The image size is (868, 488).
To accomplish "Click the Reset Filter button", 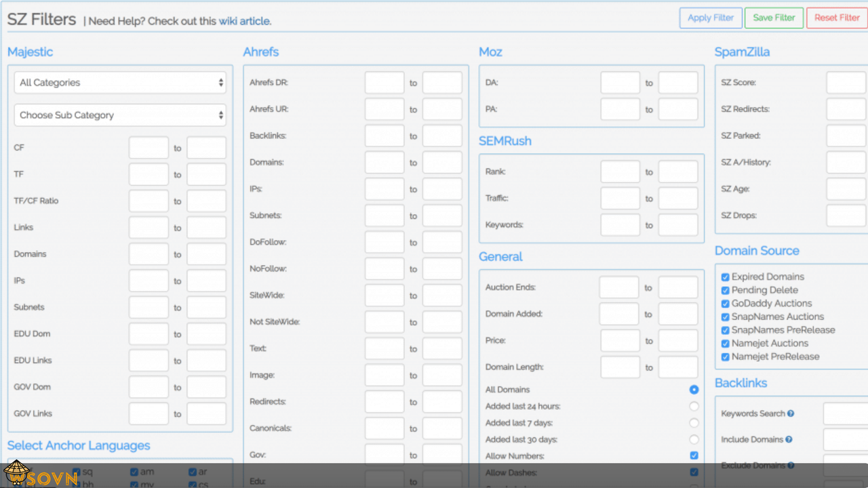I will tap(837, 18).
